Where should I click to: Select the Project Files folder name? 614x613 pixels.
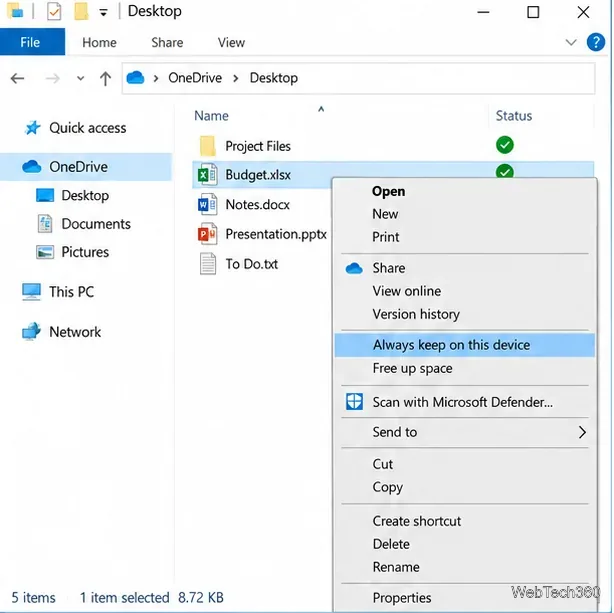[258, 146]
